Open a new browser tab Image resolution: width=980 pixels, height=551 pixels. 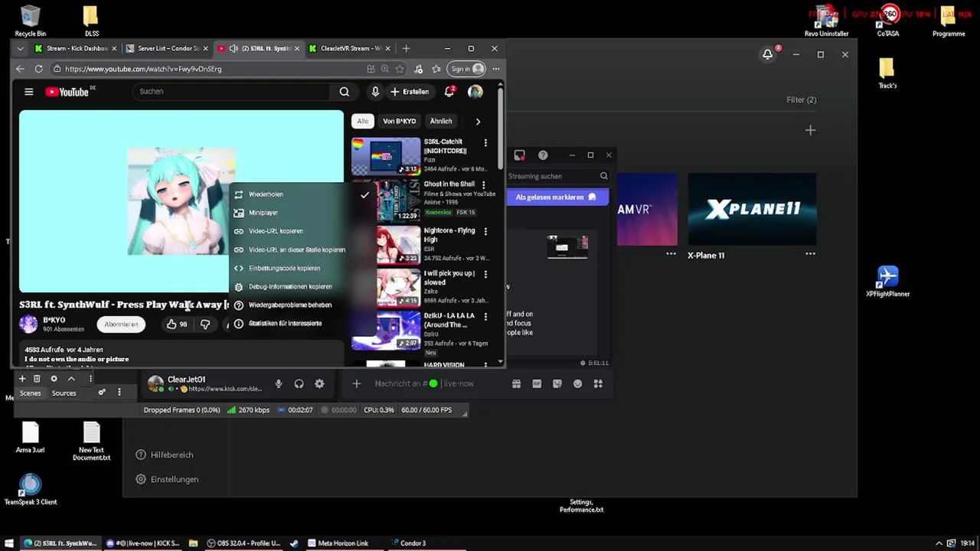(406, 48)
